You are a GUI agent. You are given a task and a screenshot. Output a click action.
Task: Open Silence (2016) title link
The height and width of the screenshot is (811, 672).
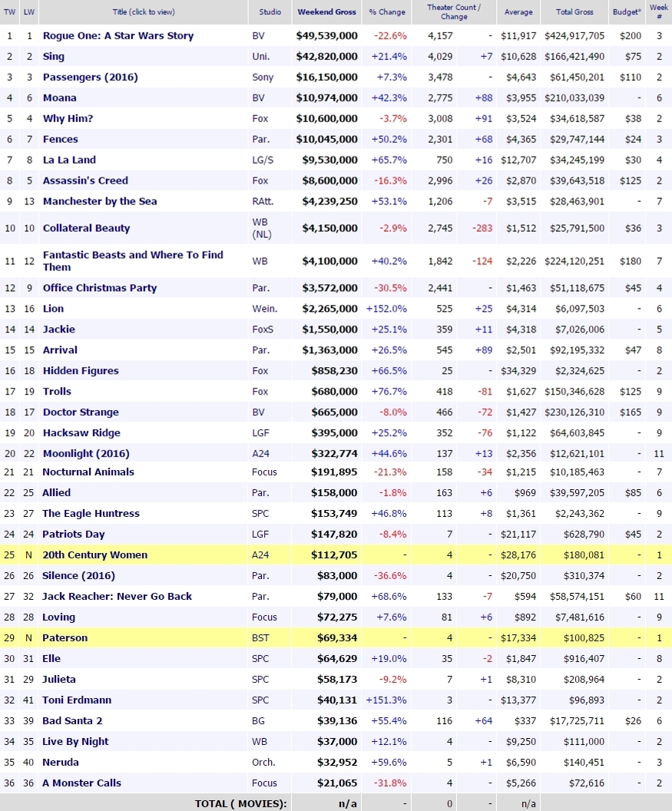pyautogui.click(x=78, y=575)
